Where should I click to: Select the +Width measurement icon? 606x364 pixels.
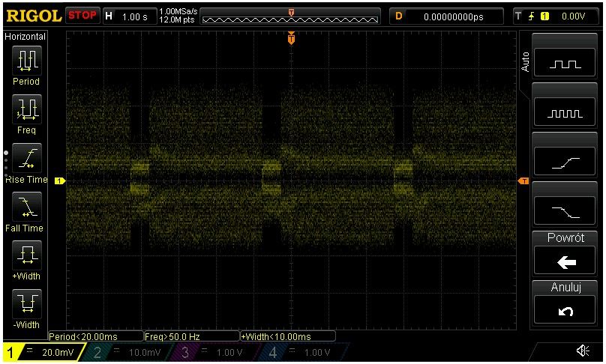pos(27,255)
